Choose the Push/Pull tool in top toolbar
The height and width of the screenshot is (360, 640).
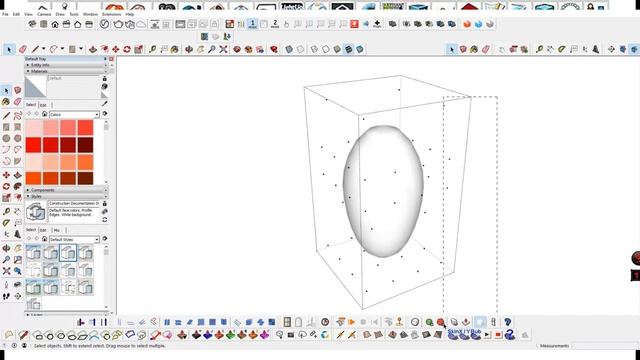[x=93, y=49]
